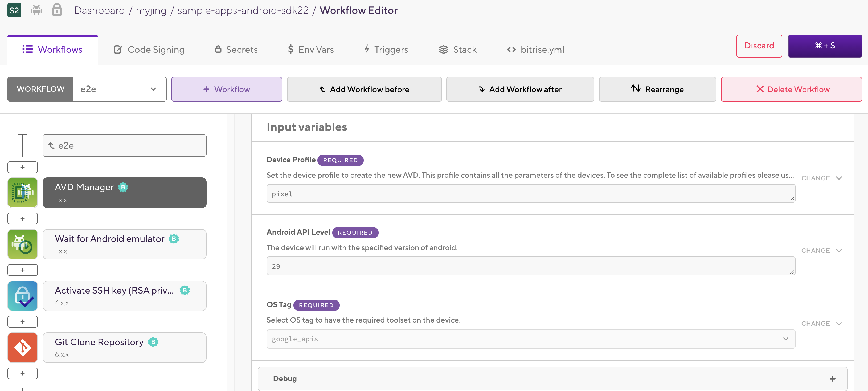Click the Delete Workflow button
Screen dimensions: 868x391
tap(791, 89)
